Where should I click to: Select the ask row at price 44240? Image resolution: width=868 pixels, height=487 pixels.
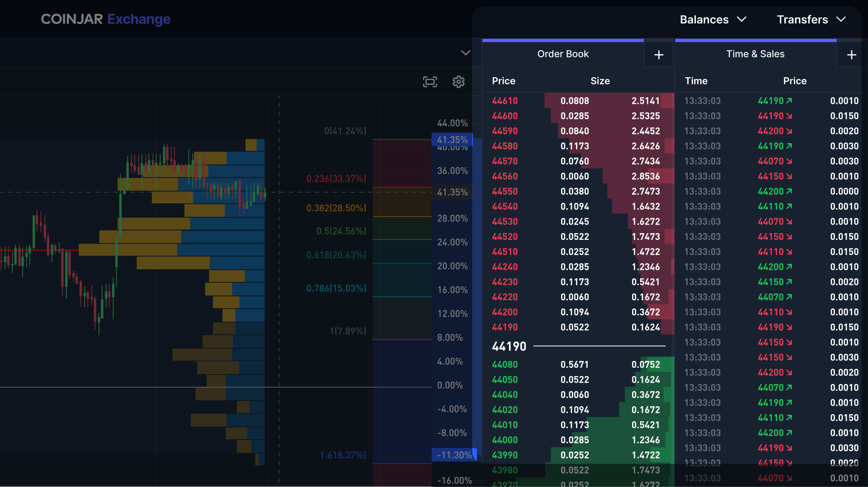[505, 267]
